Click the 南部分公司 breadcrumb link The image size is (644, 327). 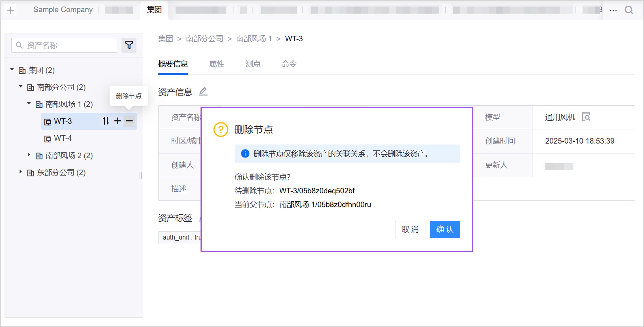pyautogui.click(x=204, y=39)
